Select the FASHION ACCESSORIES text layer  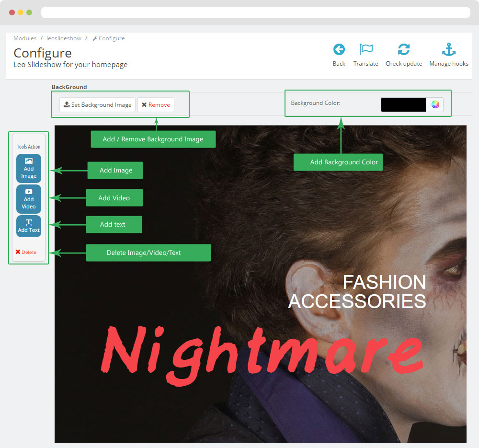pyautogui.click(x=357, y=291)
